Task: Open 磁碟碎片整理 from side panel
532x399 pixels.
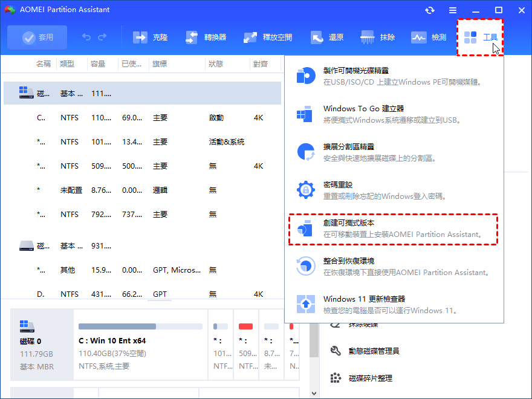Action: pos(370,378)
